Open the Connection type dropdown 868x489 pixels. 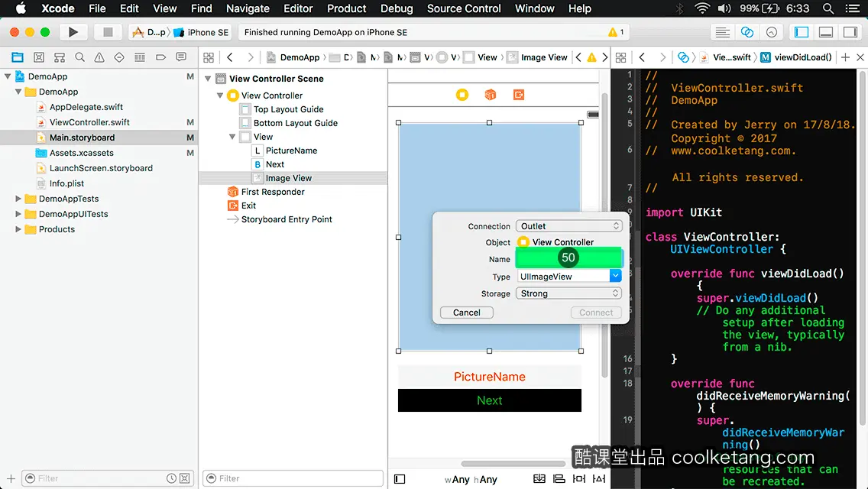[x=569, y=226]
